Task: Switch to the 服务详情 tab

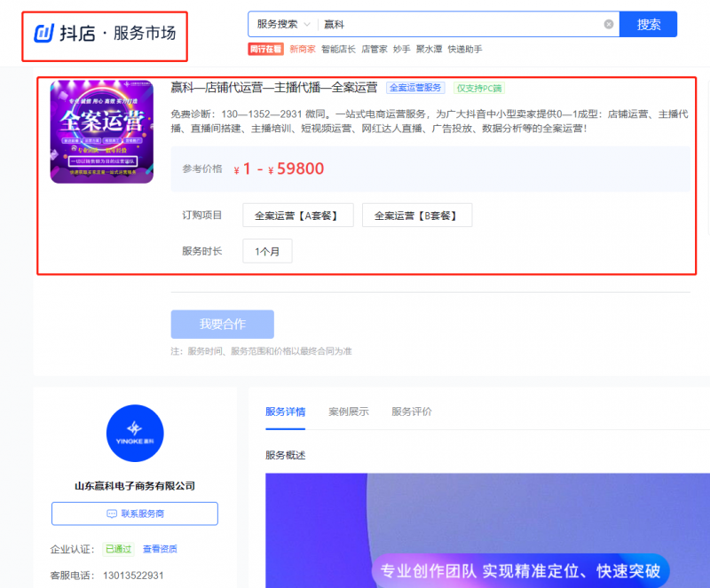Action: 285,412
